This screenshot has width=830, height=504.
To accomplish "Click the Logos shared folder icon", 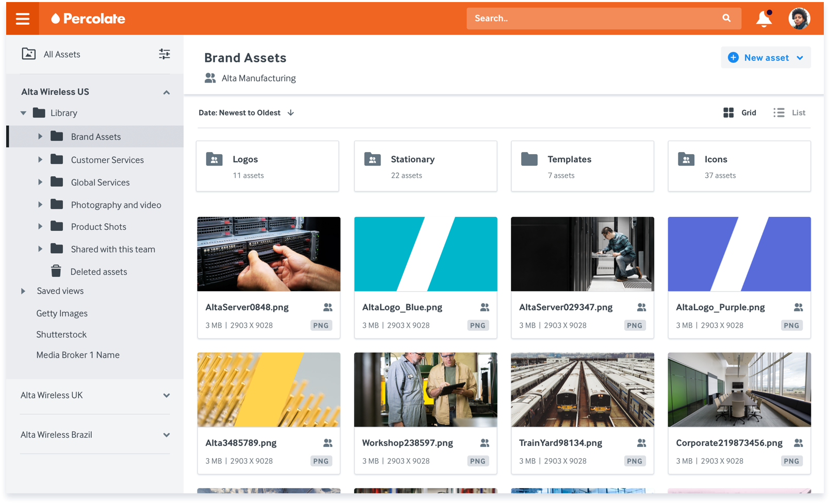I will (x=214, y=159).
